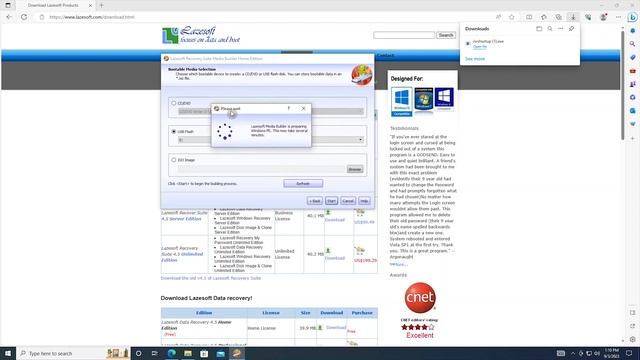Viewport: 640px width, 360px height.
Task: Click the Search button on Lazesoft site
Action: 446,35
